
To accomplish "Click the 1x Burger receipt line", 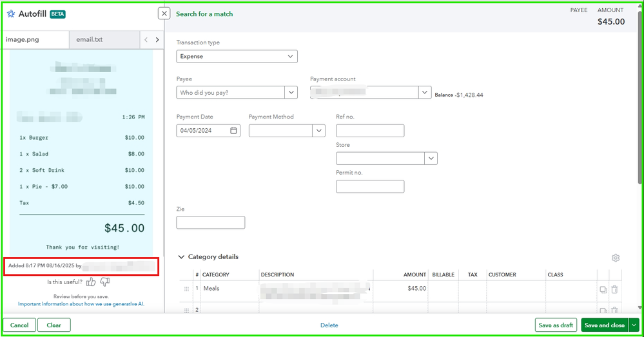I will pos(82,137).
